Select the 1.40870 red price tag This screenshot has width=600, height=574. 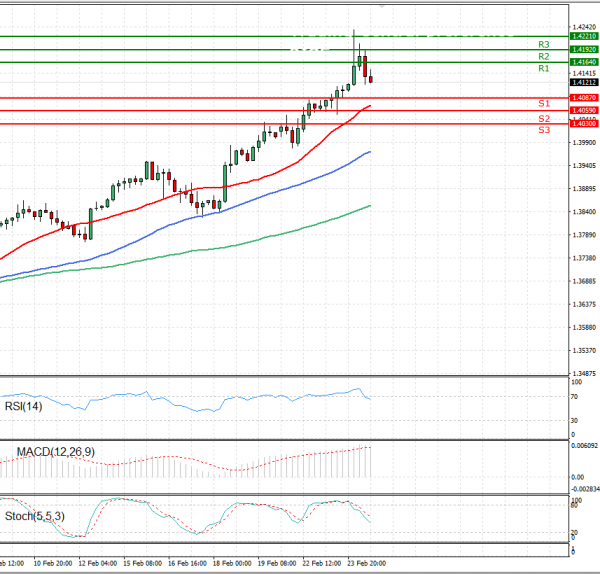coord(584,98)
